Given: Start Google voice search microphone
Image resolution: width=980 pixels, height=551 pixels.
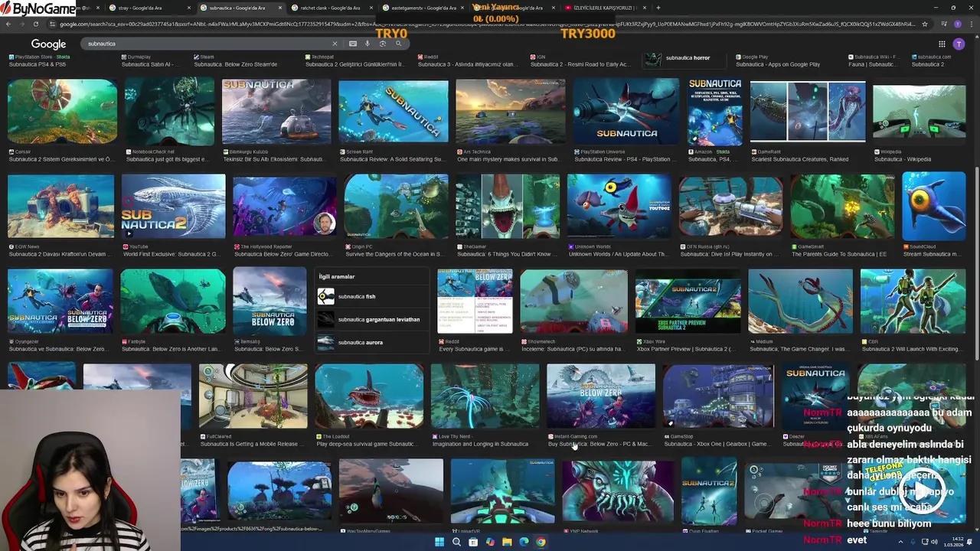Looking at the screenshot, I should (x=367, y=44).
